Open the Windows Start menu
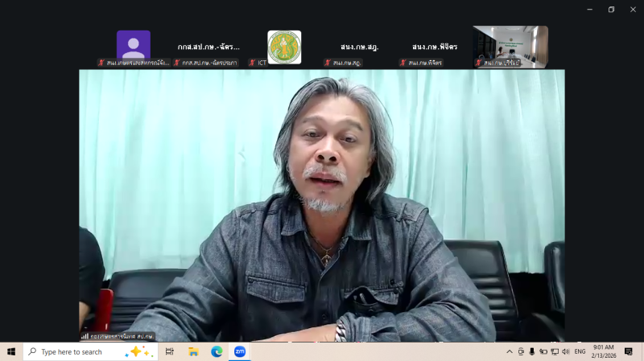Screen dimensions: 644x361 pyautogui.click(x=11, y=351)
